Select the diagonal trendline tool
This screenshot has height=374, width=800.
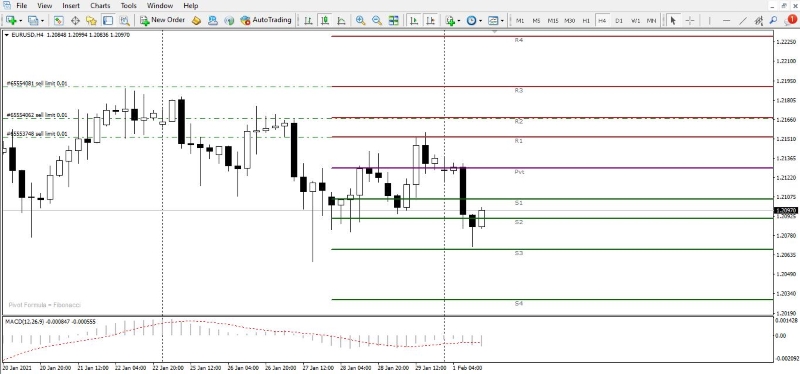tap(743, 20)
